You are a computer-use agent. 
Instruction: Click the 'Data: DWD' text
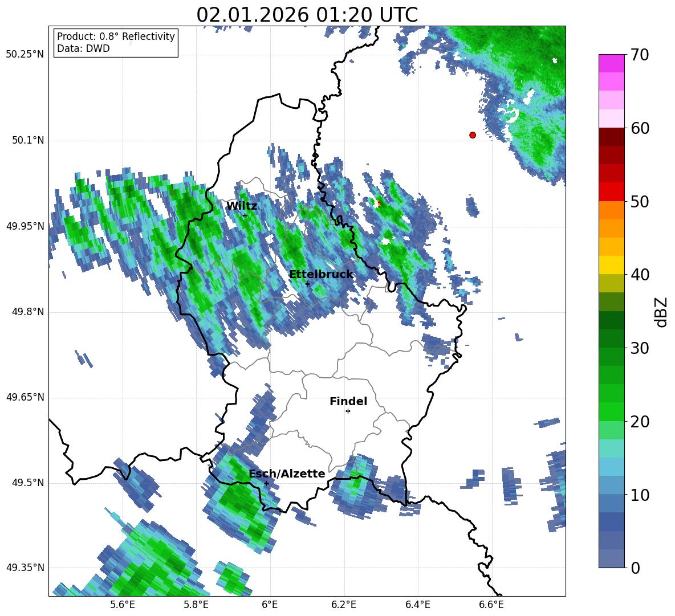(x=83, y=48)
